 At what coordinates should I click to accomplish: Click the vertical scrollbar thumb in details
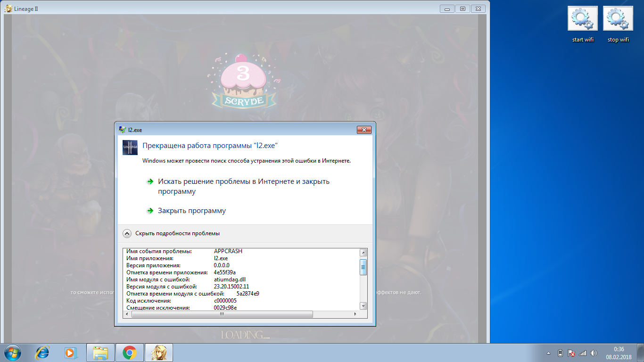[x=363, y=267]
